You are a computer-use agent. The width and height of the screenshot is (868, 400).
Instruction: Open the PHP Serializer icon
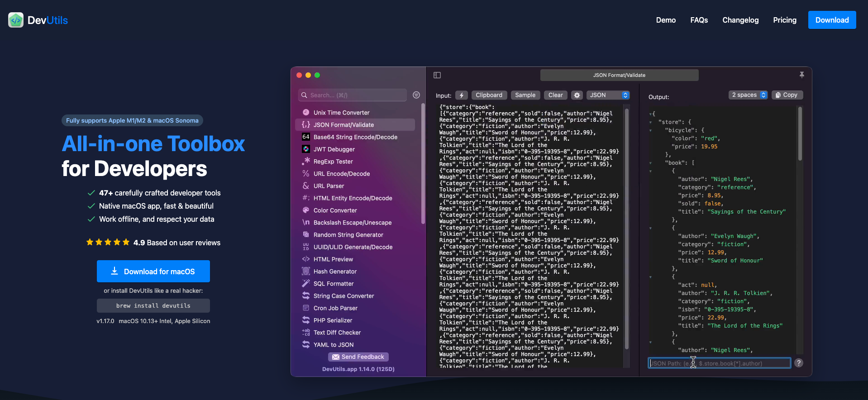(306, 320)
